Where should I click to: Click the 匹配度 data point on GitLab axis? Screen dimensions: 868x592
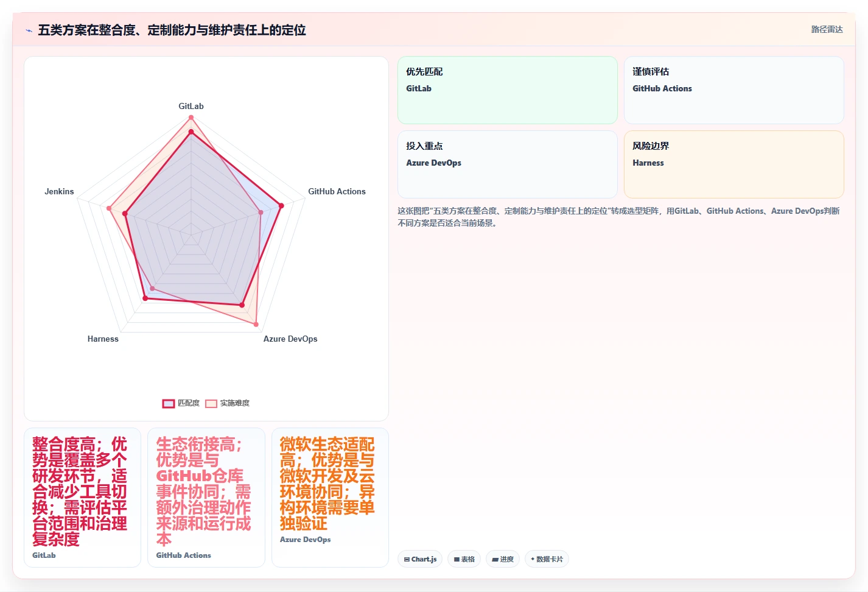(x=191, y=132)
